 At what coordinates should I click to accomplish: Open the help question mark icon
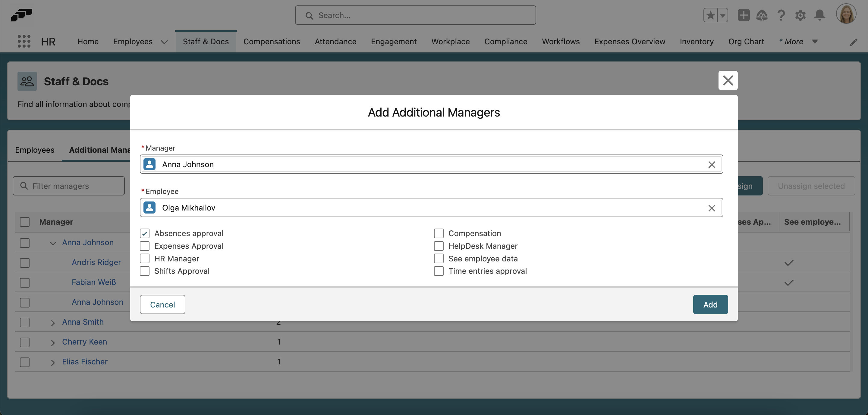[781, 15]
